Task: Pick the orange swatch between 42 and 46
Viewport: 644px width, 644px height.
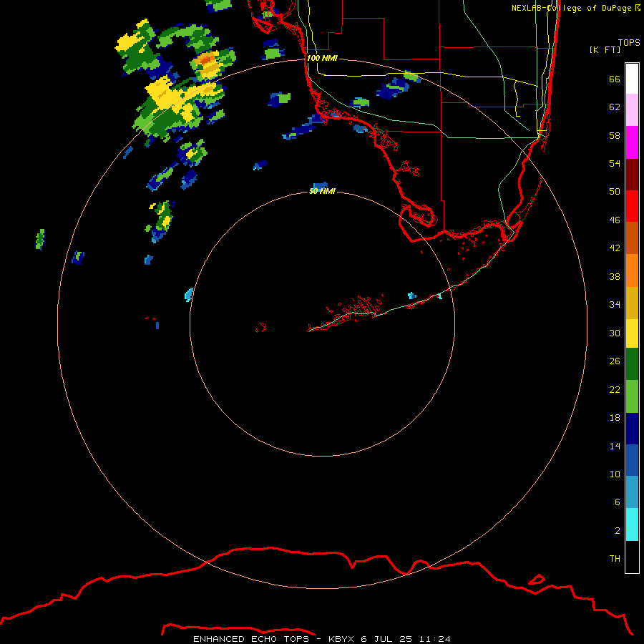Action: click(x=632, y=270)
